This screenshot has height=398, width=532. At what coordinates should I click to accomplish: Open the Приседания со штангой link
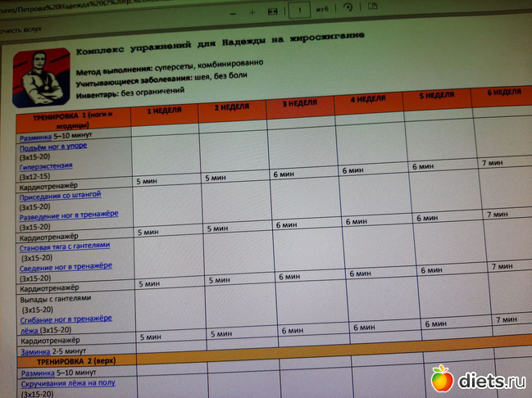(60, 195)
